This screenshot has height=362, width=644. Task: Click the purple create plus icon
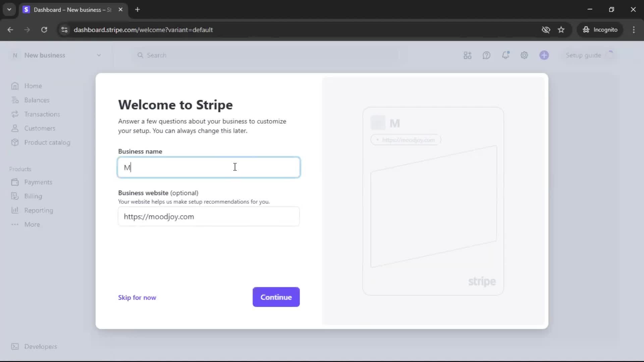click(x=544, y=55)
